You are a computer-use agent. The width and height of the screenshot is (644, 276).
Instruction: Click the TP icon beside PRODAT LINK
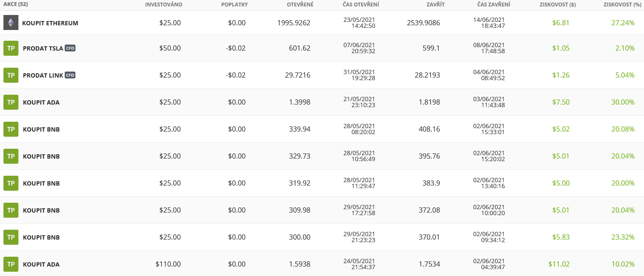11,75
